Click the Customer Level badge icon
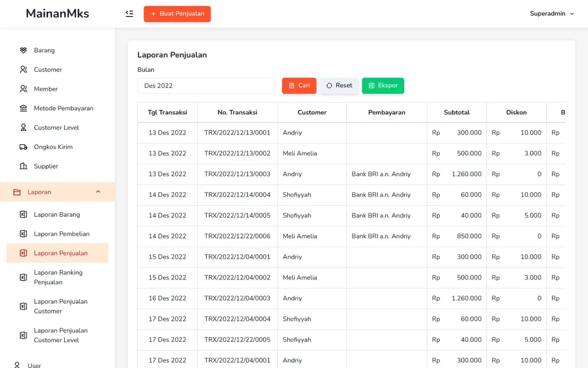 coord(23,127)
